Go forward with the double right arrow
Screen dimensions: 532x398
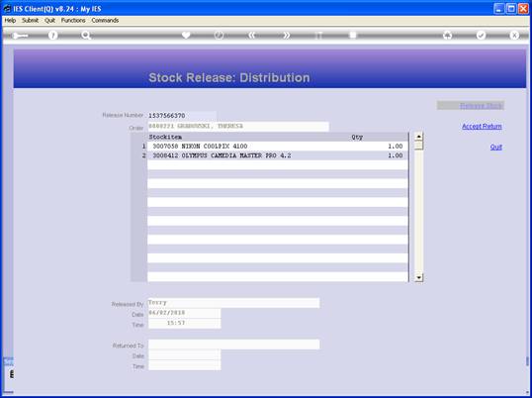tap(286, 35)
